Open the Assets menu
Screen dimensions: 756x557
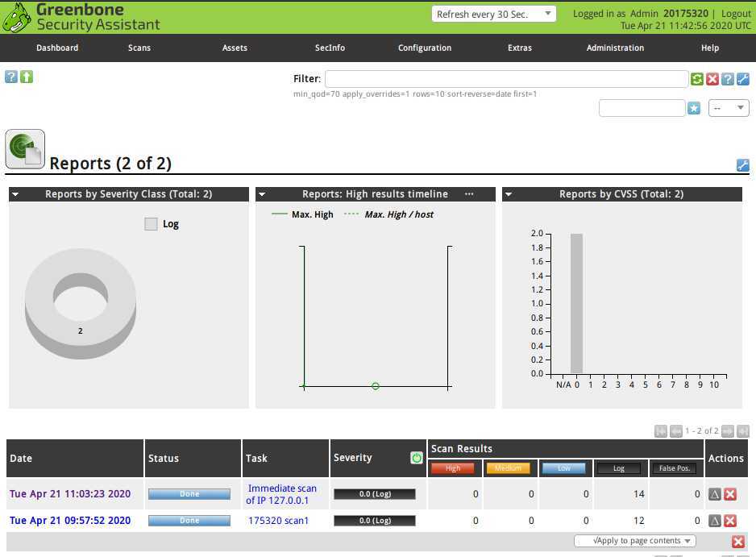pos(235,48)
